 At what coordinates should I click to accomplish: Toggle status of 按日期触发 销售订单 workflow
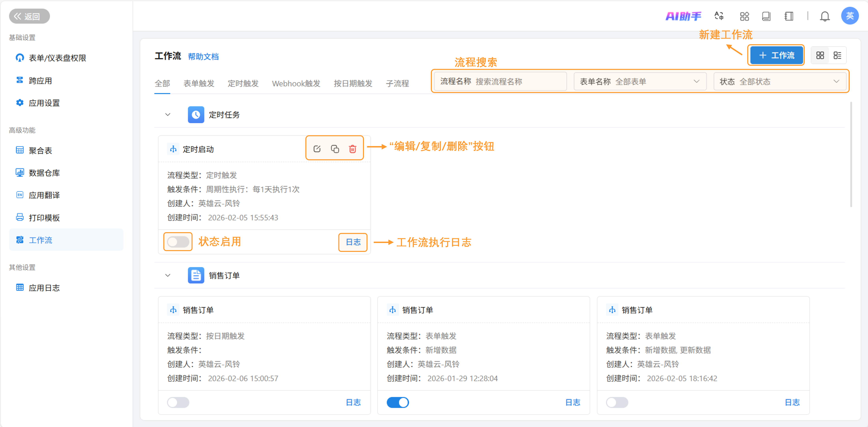click(x=178, y=402)
